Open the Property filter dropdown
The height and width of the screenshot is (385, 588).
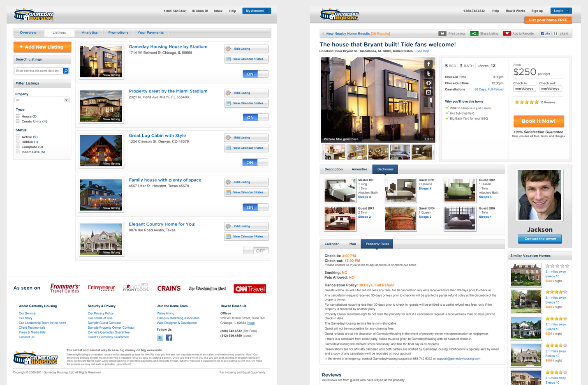coord(42,100)
